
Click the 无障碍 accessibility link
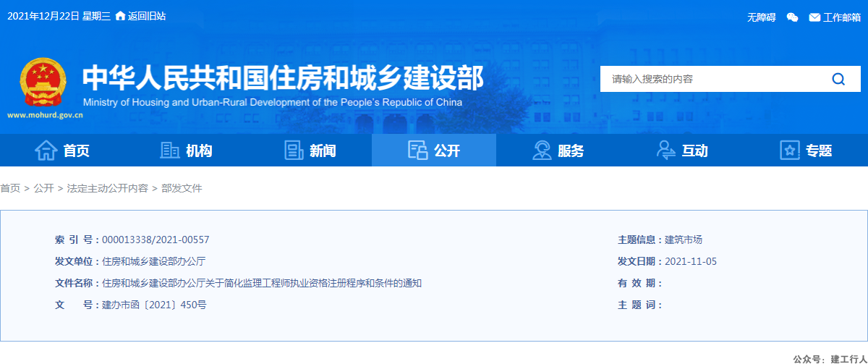762,17
